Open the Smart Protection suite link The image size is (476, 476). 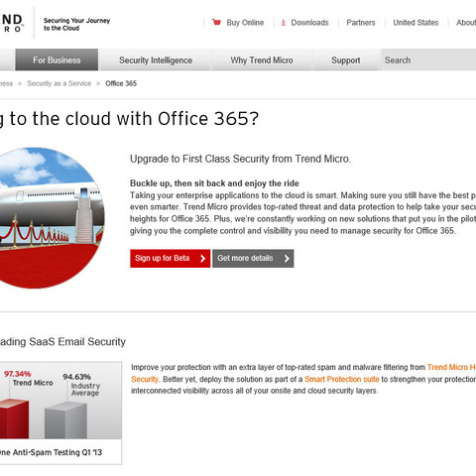pyautogui.click(x=342, y=379)
